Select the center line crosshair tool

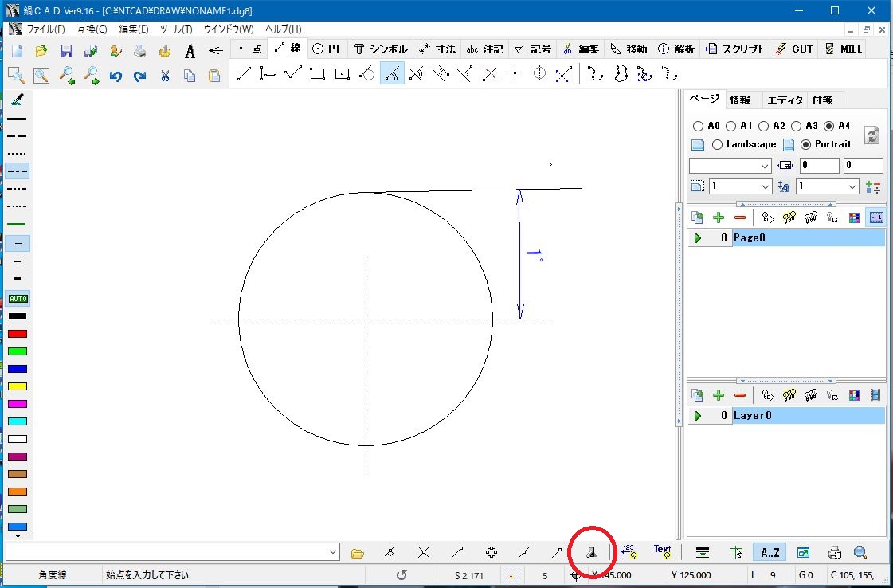pyautogui.click(x=515, y=73)
